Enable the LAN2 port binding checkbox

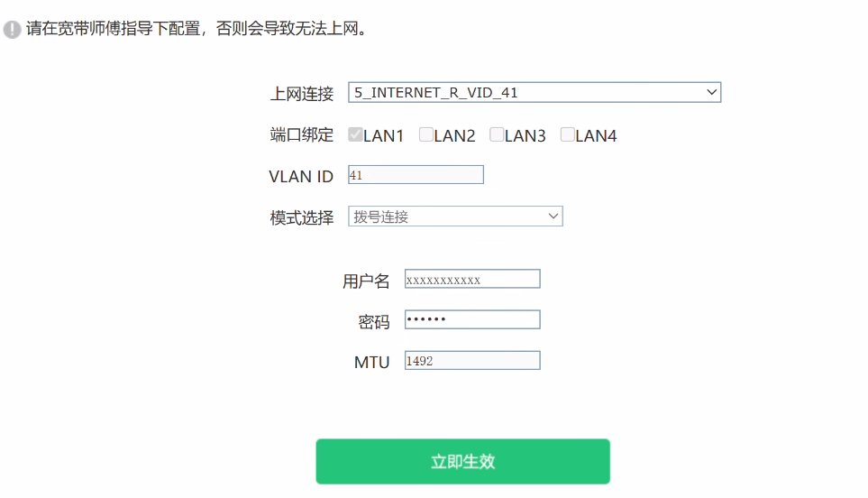[x=426, y=134]
